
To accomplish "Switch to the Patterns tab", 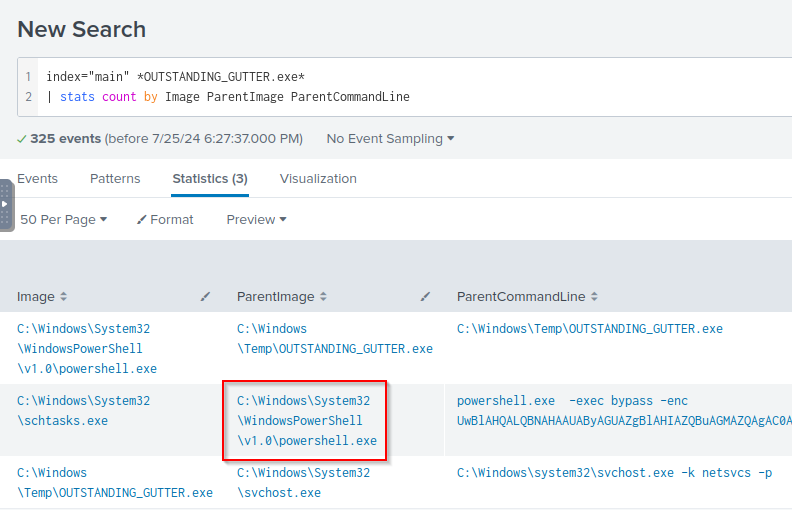I will click(x=115, y=178).
